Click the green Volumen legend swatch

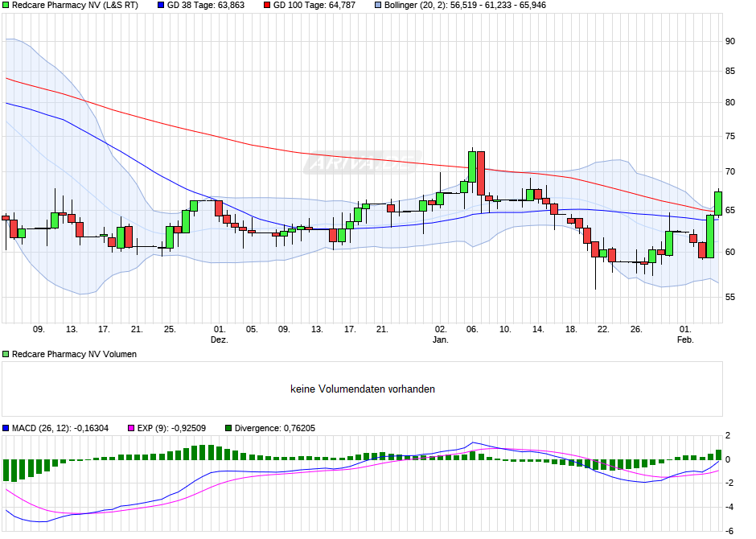coord(6,354)
